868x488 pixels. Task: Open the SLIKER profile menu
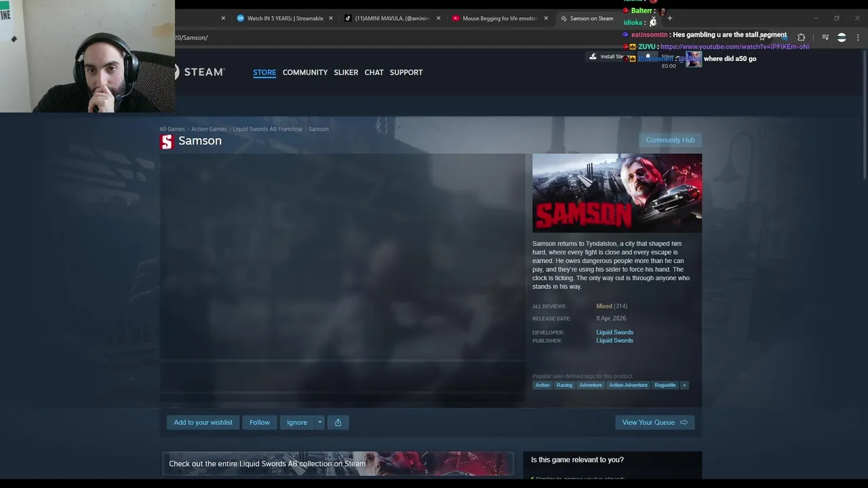[346, 72]
